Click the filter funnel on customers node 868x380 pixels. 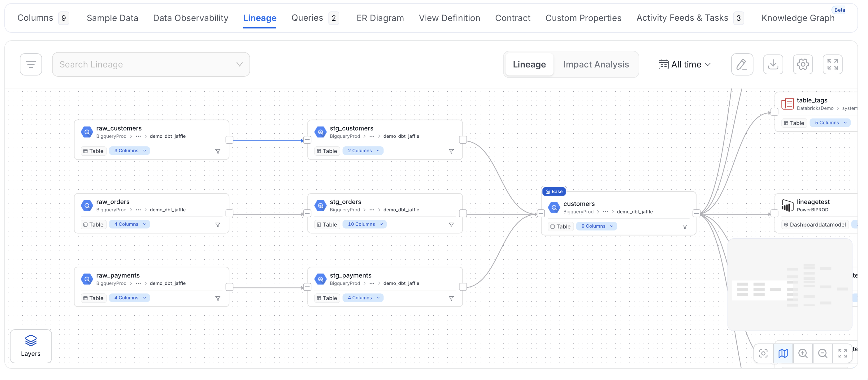[685, 227]
